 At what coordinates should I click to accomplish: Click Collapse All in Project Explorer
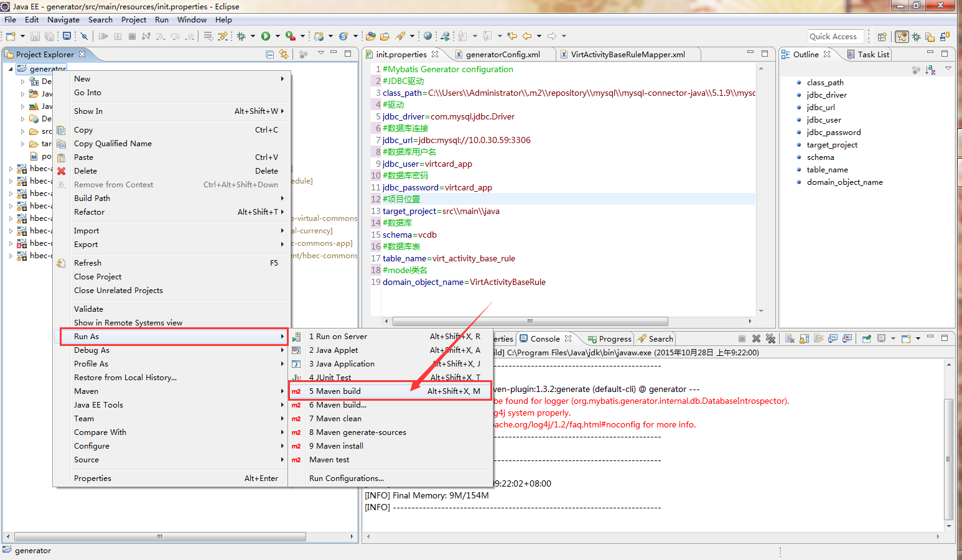270,54
